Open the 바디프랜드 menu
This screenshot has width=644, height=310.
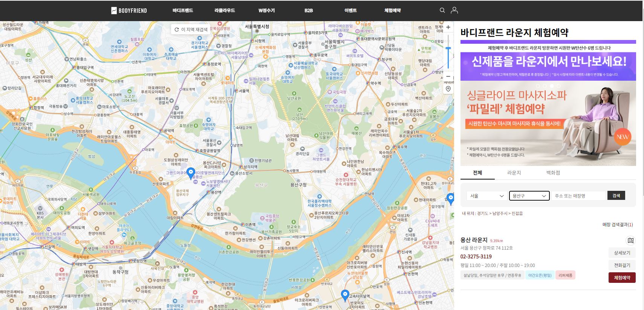pos(183,11)
